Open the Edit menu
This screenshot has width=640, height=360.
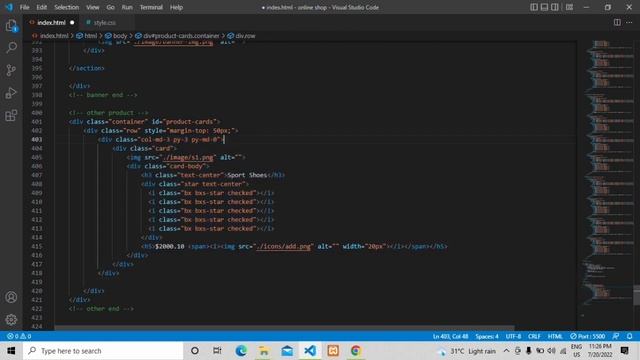[x=42, y=7]
